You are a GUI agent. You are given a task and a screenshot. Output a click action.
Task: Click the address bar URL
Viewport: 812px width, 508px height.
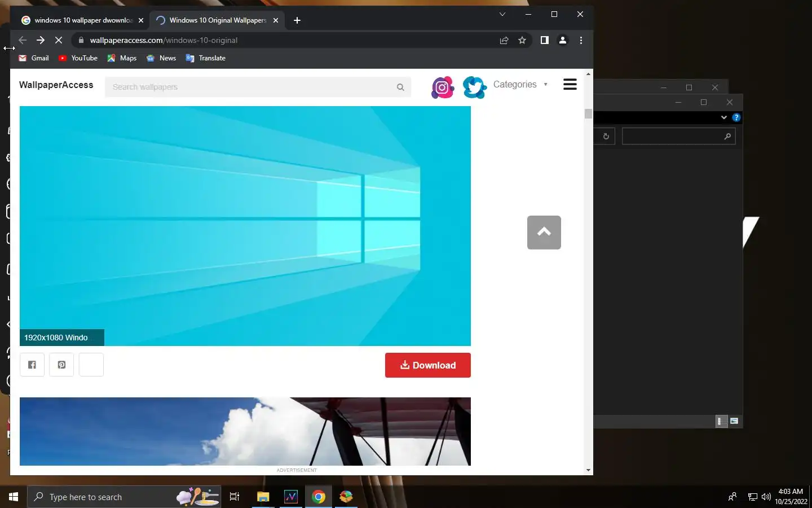coord(164,40)
